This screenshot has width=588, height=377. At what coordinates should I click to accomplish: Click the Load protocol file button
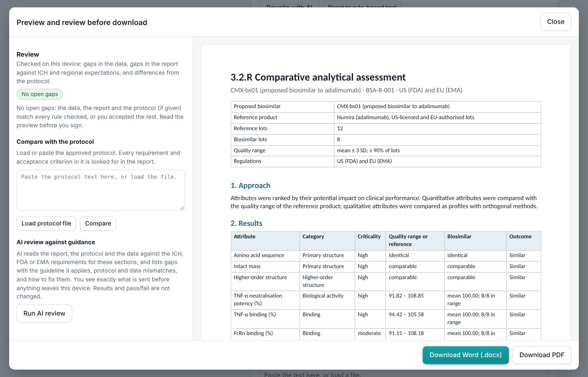coord(46,224)
